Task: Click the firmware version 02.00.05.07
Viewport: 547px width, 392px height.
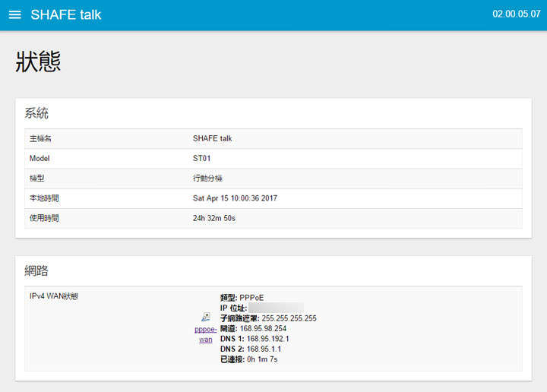Action: tap(515, 14)
